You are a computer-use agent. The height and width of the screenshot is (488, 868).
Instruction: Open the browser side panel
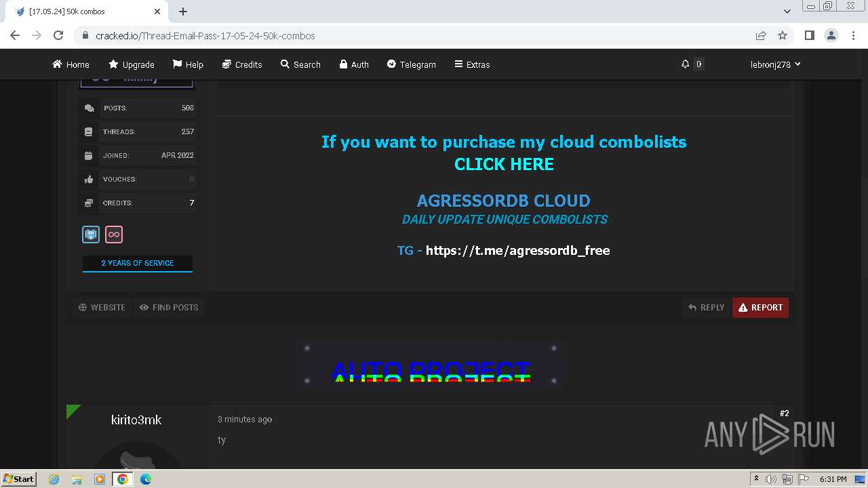pos(809,35)
